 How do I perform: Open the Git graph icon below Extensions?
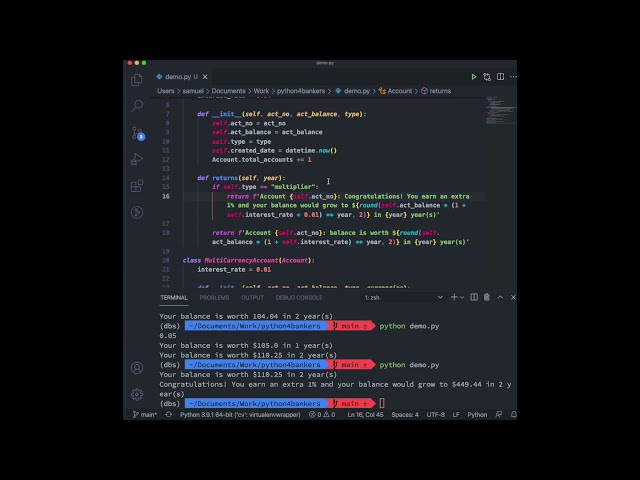point(137,212)
